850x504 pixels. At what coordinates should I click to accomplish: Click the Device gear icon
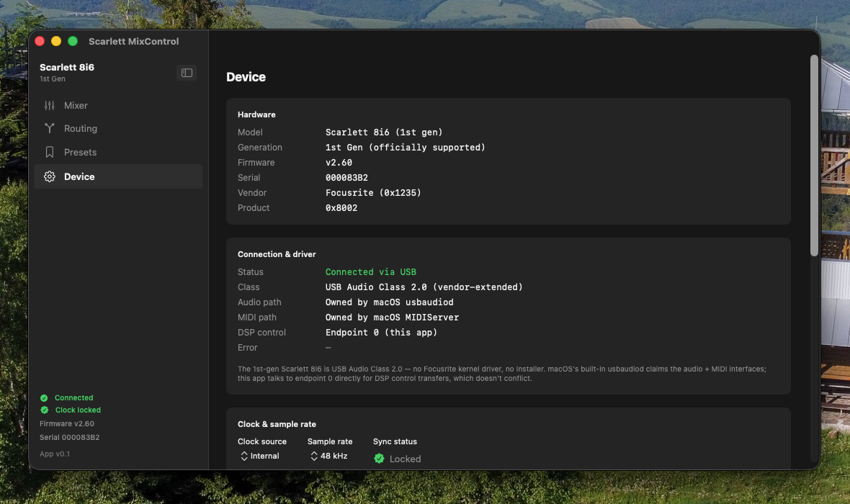tap(49, 176)
